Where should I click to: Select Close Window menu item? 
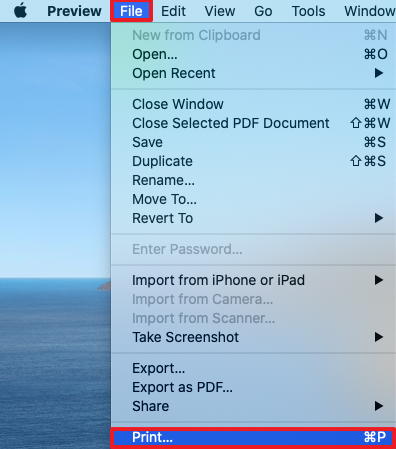tap(254, 104)
